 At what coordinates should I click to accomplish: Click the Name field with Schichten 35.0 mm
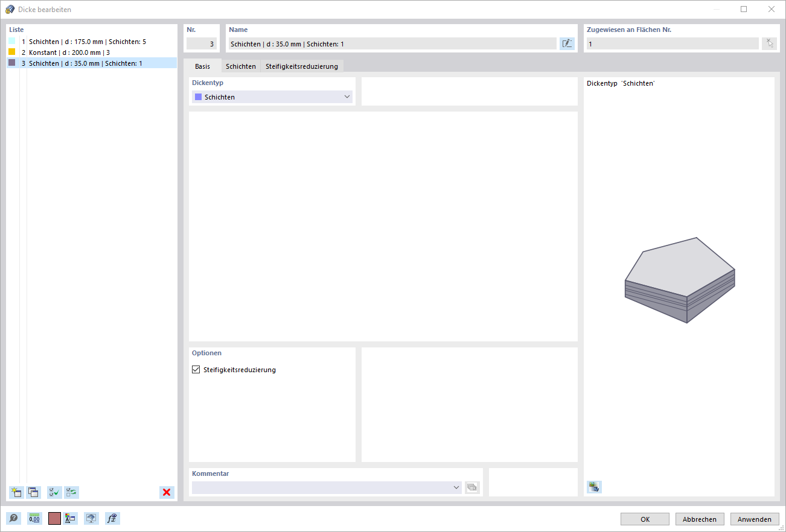click(392, 43)
